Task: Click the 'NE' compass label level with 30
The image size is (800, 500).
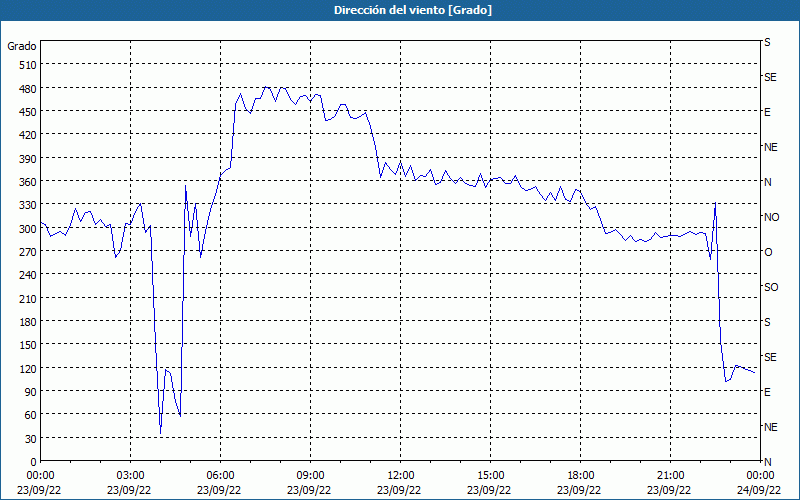Action: pos(771,427)
